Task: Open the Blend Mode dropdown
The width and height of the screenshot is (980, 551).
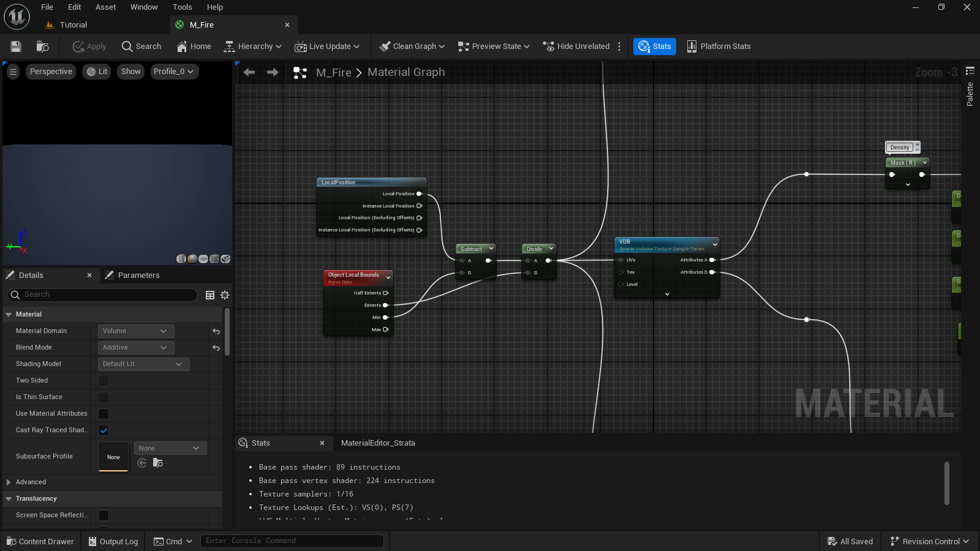Action: tap(136, 348)
